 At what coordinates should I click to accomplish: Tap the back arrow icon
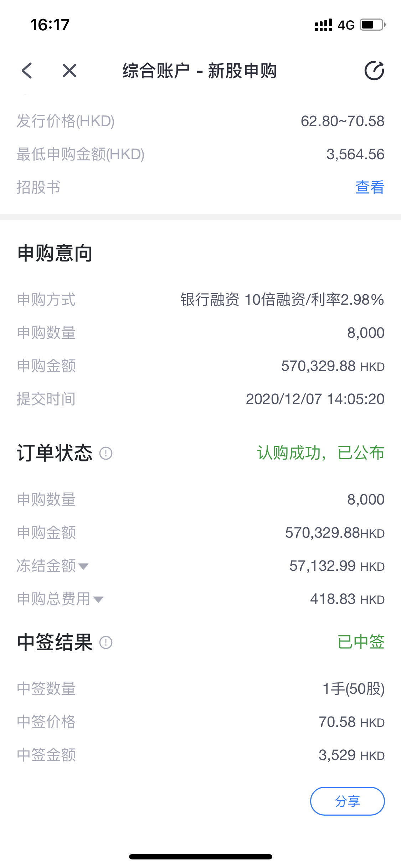point(27,71)
